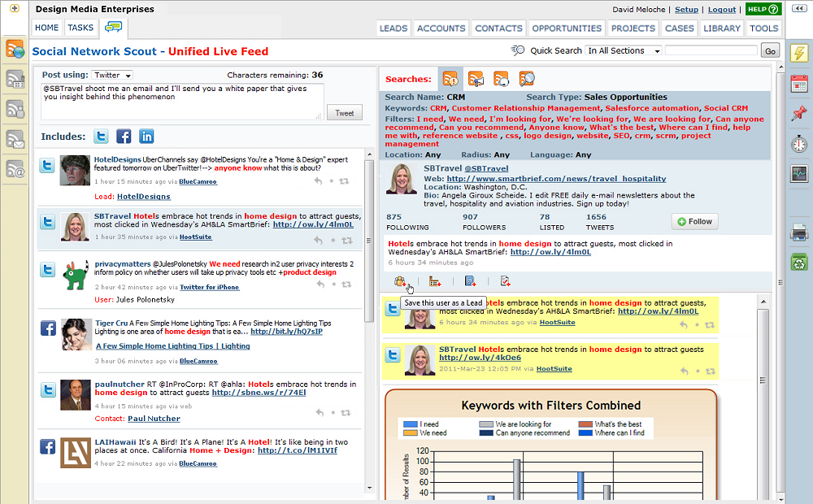Select the search icon with magnifying glass
Viewport: 813px width, 504px height.
tap(526, 79)
